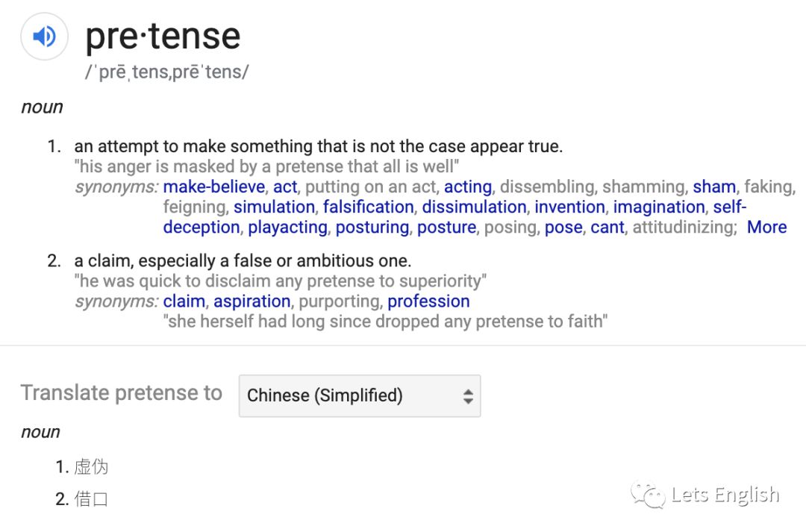Expand synonyms with the More link
Screen dimensions: 806x532
[766, 227]
